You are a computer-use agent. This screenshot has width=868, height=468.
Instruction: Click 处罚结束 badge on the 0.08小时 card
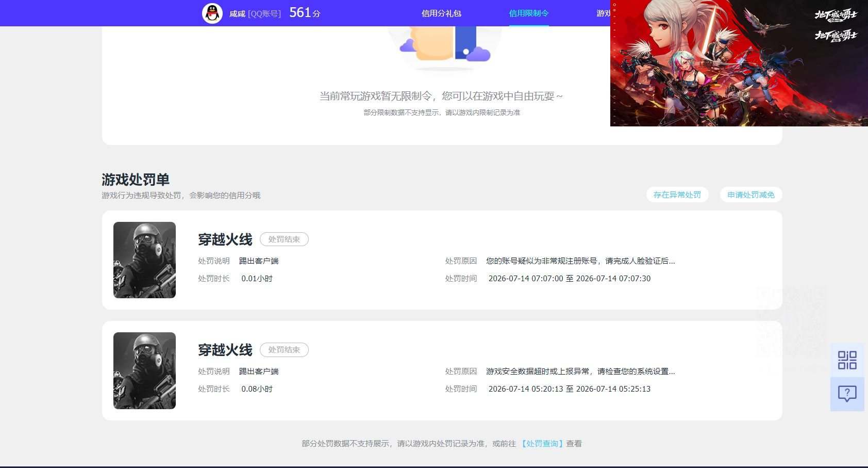point(284,350)
